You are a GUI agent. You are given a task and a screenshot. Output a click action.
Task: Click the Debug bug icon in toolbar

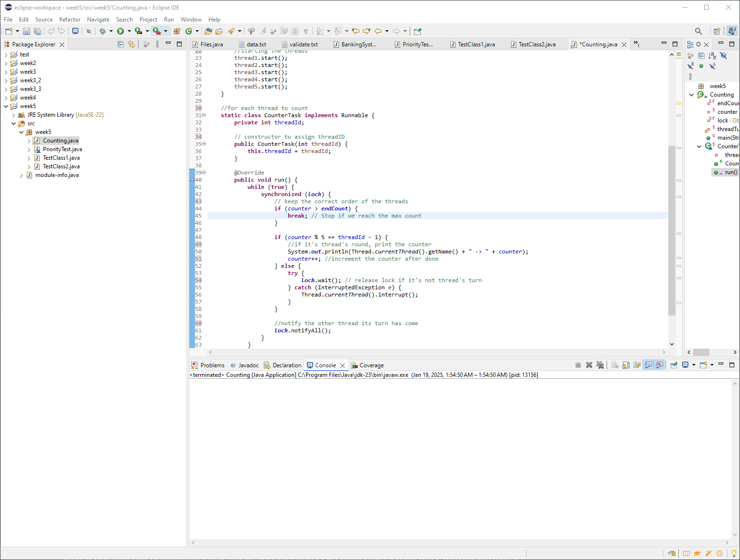(102, 31)
